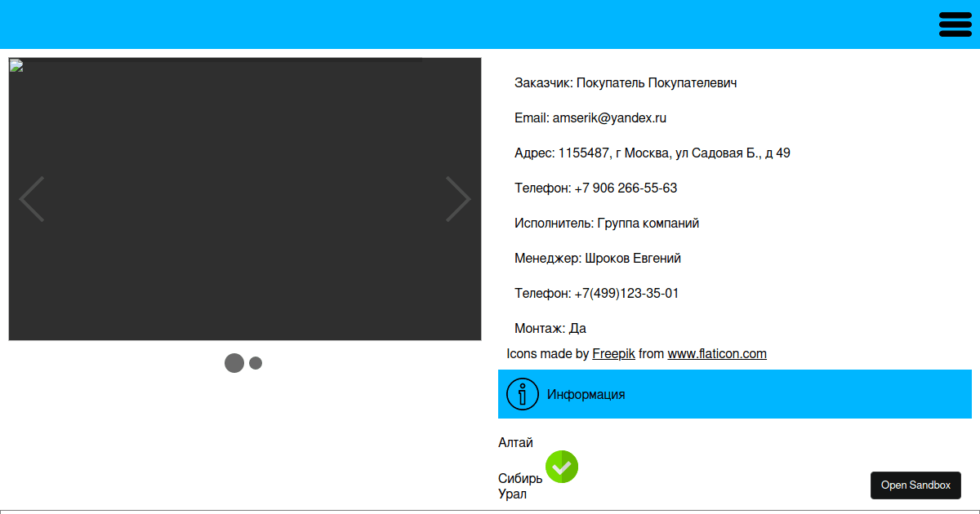Viewport: 980px width, 514px height.
Task: Select the second carousel dot indicator
Action: 256,363
